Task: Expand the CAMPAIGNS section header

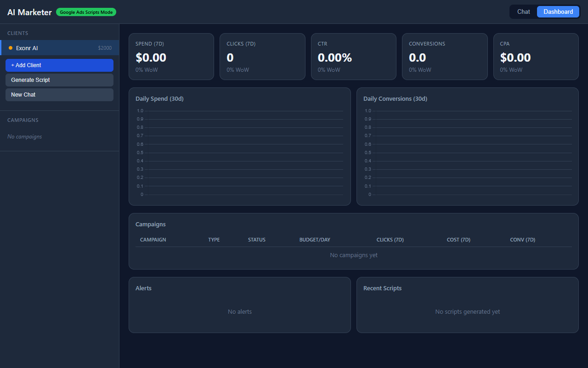Action: point(23,120)
